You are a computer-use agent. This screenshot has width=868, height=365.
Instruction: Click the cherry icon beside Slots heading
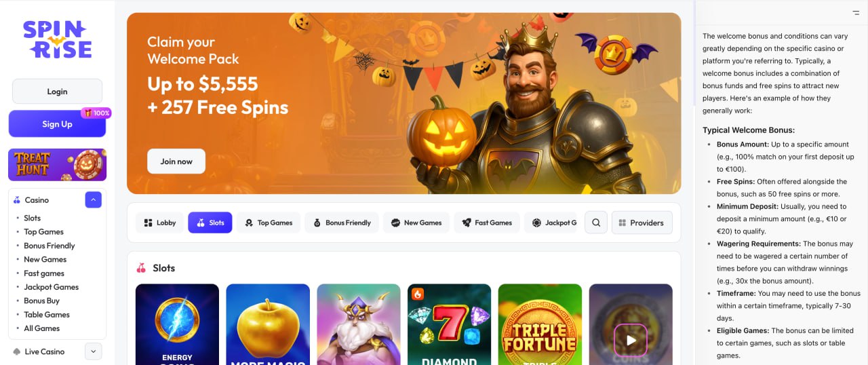coord(141,268)
